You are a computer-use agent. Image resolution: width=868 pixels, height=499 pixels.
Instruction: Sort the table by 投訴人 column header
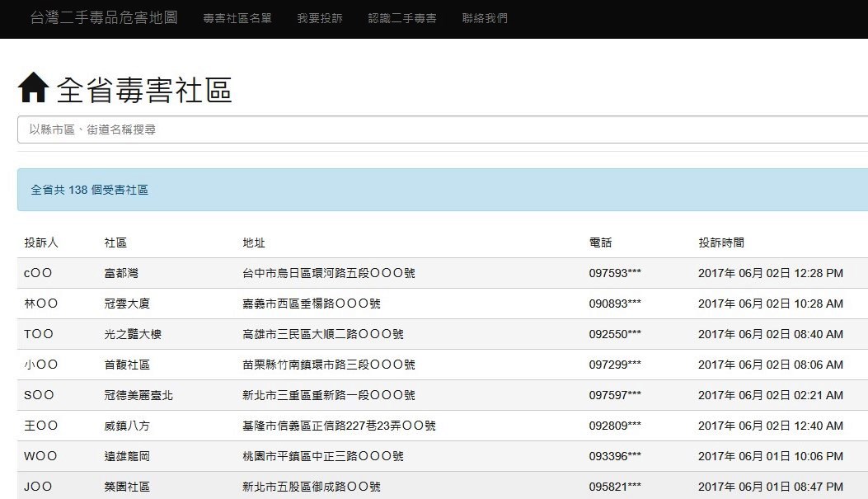click(x=38, y=241)
